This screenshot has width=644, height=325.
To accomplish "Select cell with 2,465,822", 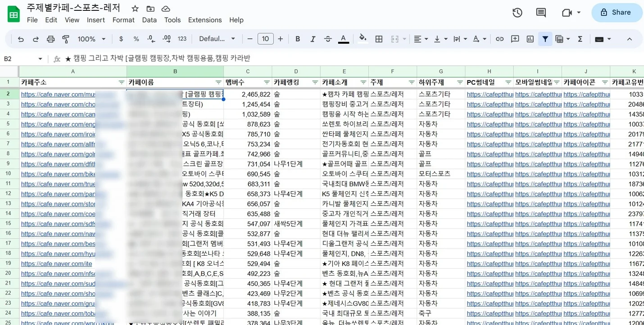I will click(x=248, y=94).
